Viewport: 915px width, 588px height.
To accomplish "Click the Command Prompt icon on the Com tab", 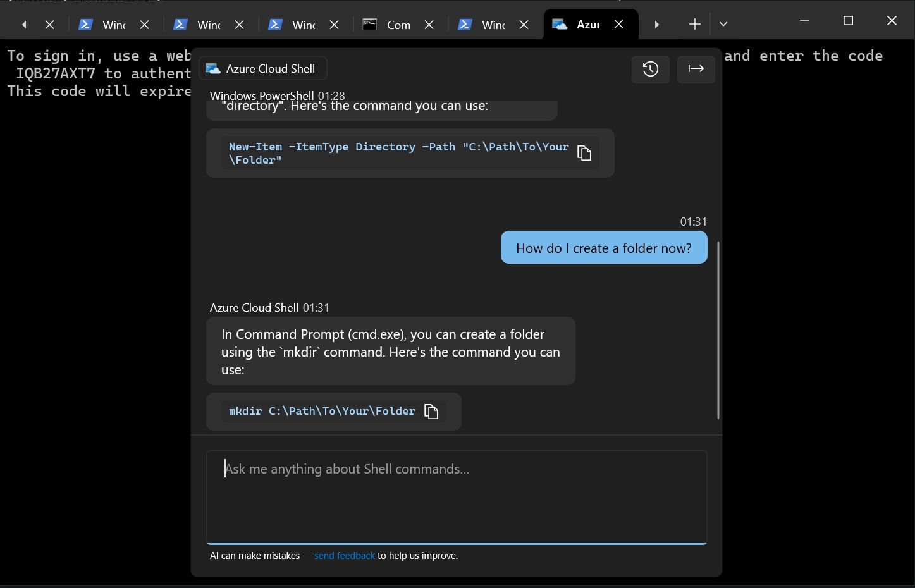I will click(369, 24).
